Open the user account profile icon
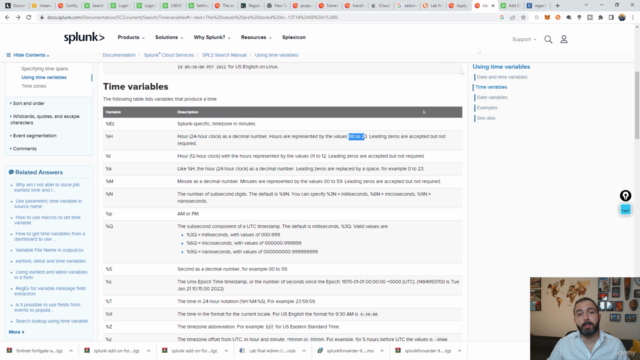This screenshot has width=640, height=360. pos(564,39)
